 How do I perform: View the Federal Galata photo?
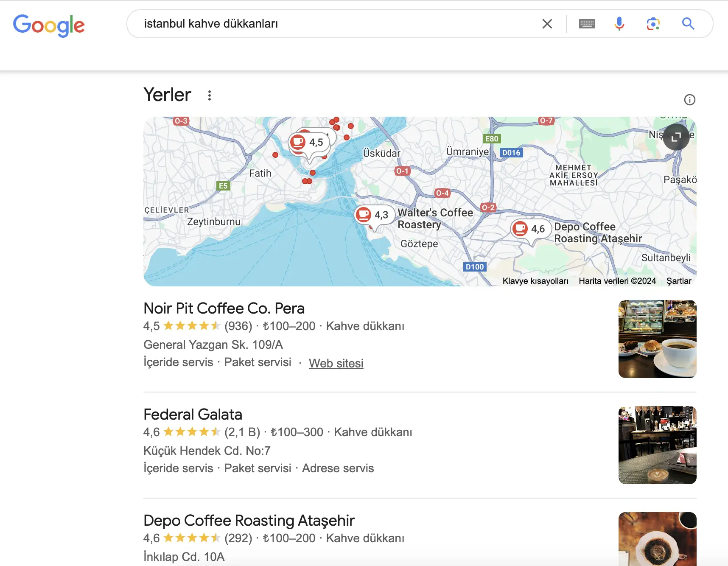[x=658, y=445]
